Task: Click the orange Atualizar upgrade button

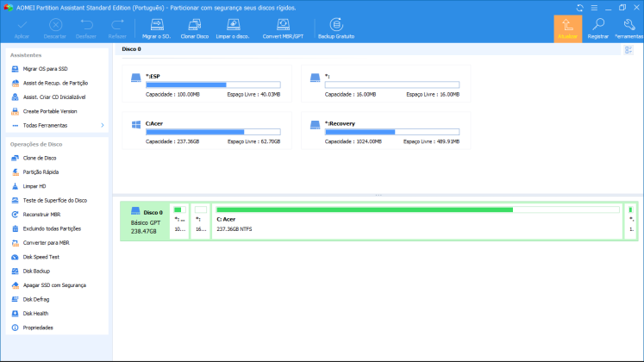Action: 567,29
